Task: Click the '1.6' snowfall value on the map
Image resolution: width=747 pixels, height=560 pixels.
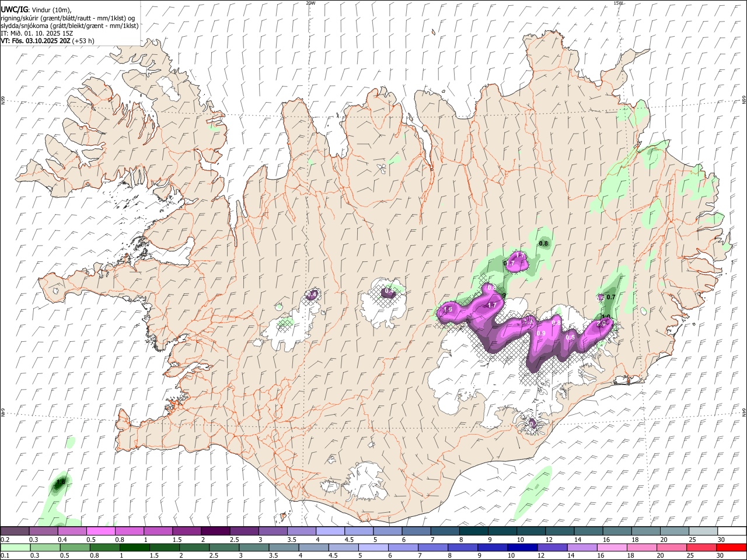Action: [448, 309]
